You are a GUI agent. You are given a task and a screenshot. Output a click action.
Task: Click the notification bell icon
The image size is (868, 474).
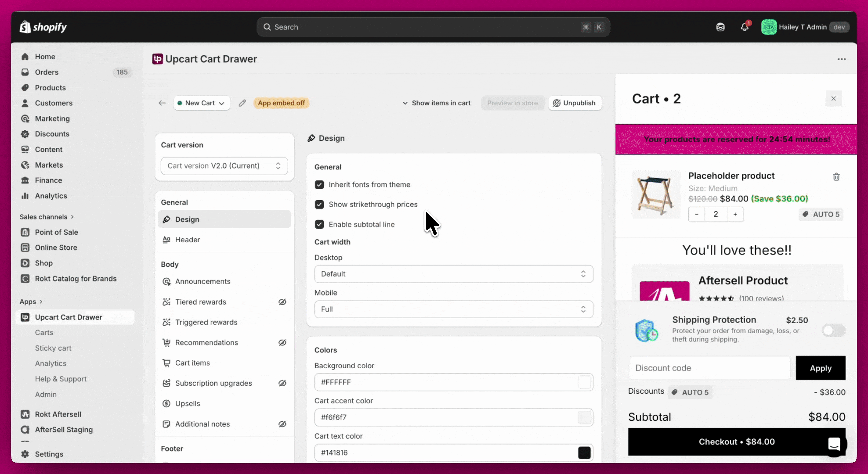tap(745, 27)
